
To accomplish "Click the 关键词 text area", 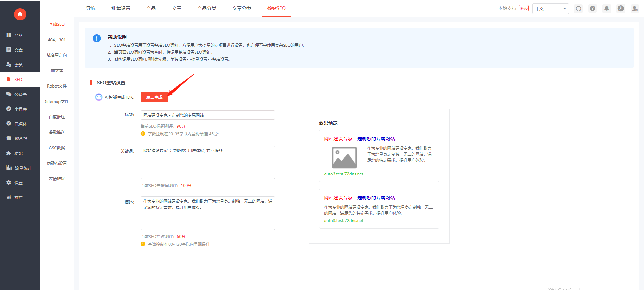I will tap(208, 162).
